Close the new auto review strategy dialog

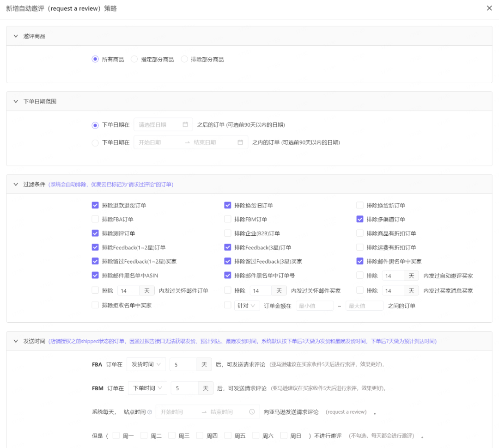tap(489, 8)
